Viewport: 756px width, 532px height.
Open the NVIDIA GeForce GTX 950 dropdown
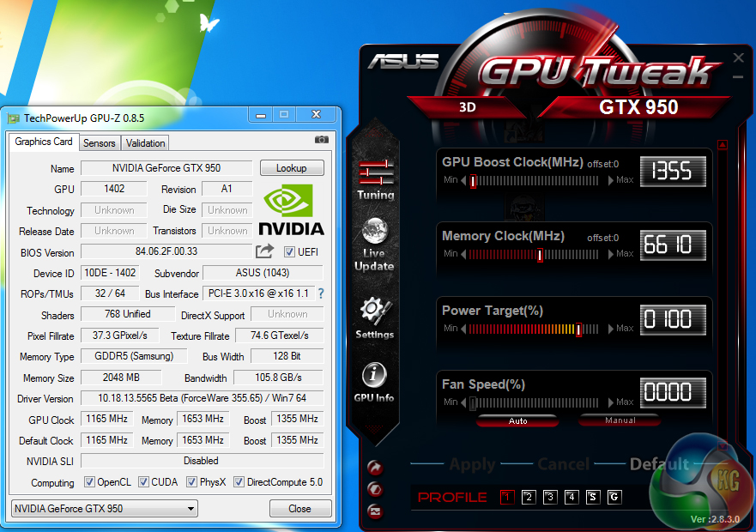coord(105,508)
